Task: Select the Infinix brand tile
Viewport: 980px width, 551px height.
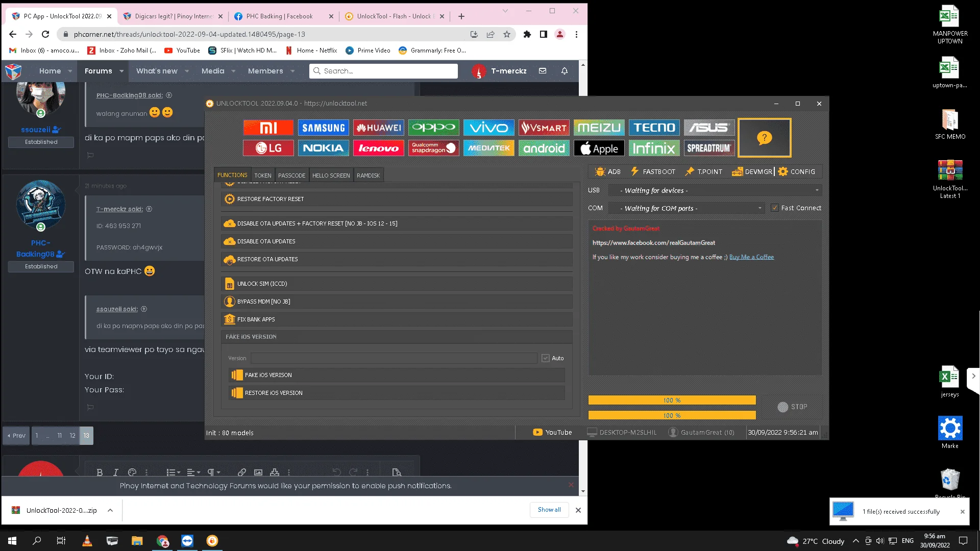Action: point(654,148)
